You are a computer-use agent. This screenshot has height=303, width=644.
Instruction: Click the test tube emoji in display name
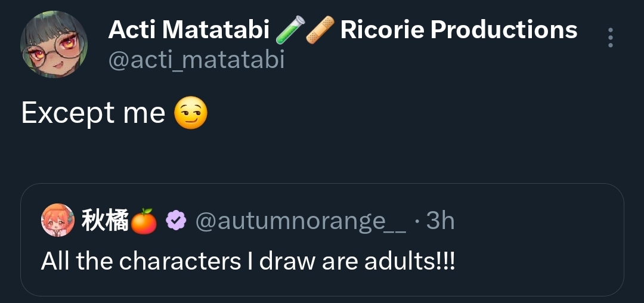290,30
